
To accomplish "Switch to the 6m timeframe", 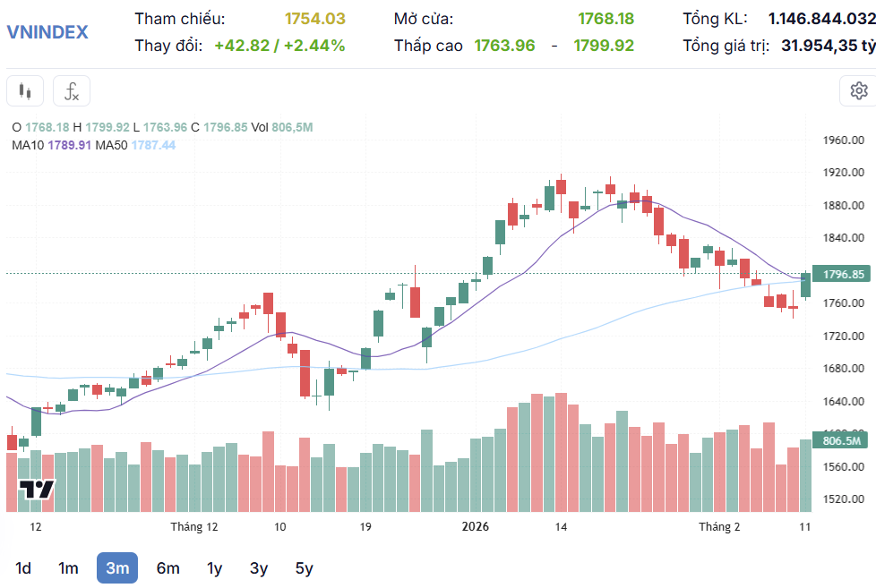I will point(167,567).
